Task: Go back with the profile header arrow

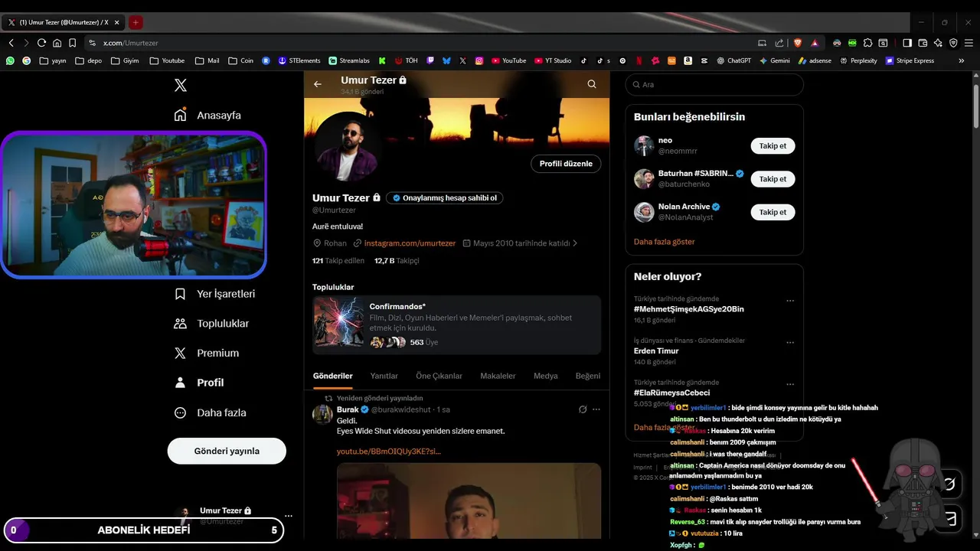Action: (318, 84)
